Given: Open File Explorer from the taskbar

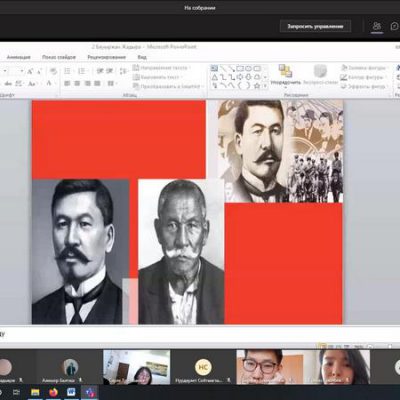Looking at the screenshot, I should point(35,393).
